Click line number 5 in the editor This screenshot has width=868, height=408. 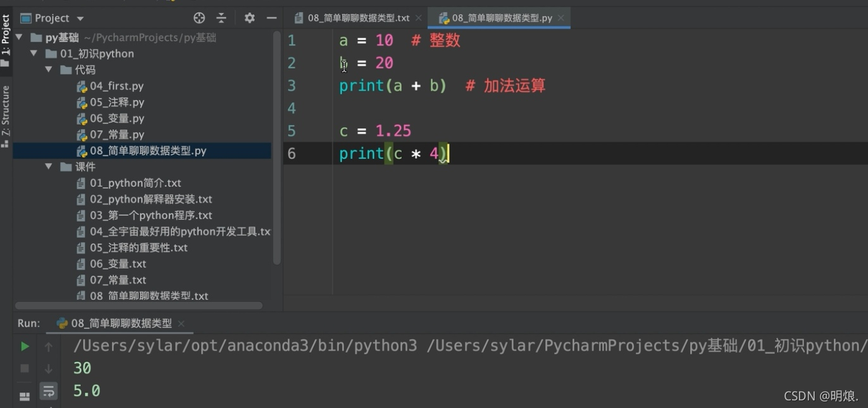(x=291, y=131)
